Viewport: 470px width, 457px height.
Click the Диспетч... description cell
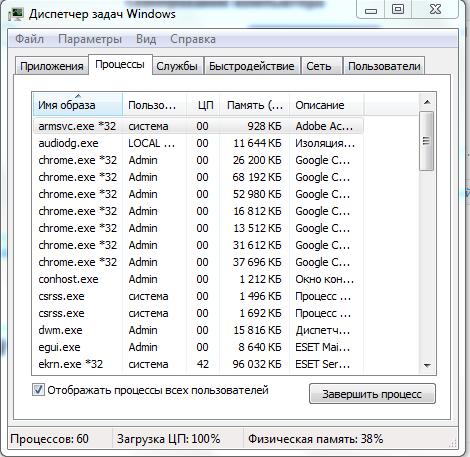pos(322,330)
